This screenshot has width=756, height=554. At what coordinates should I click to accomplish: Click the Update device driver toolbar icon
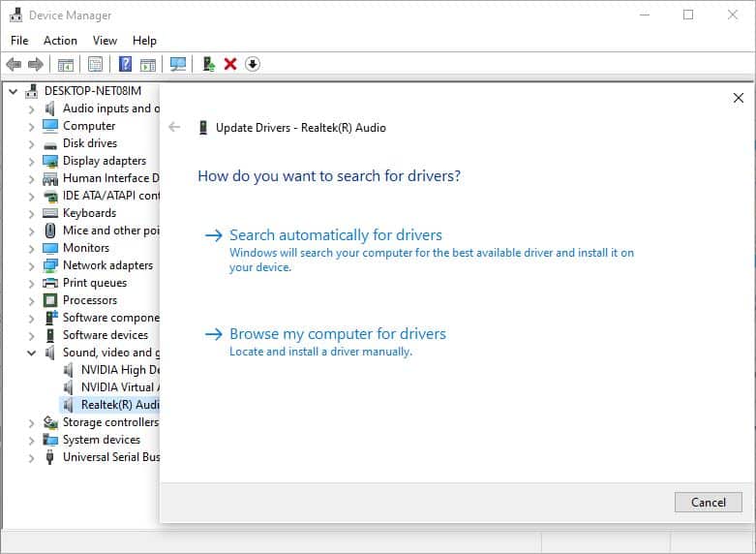pos(207,64)
